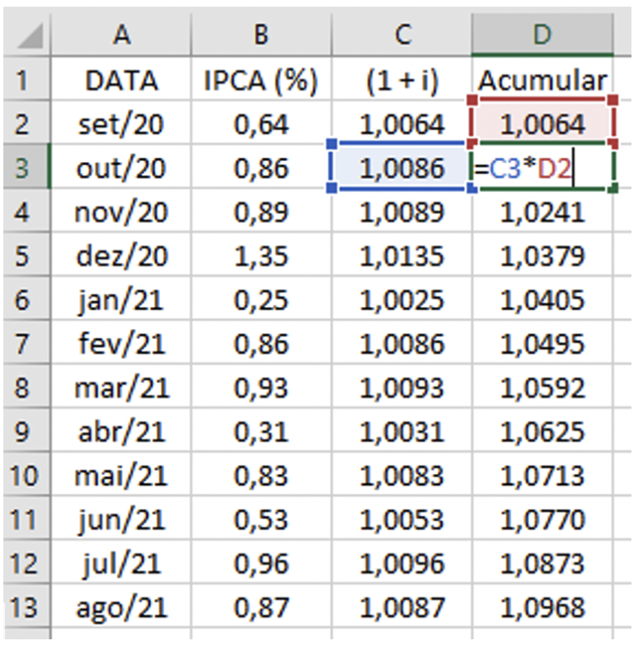Click the DATA header cell

[x=121, y=79]
